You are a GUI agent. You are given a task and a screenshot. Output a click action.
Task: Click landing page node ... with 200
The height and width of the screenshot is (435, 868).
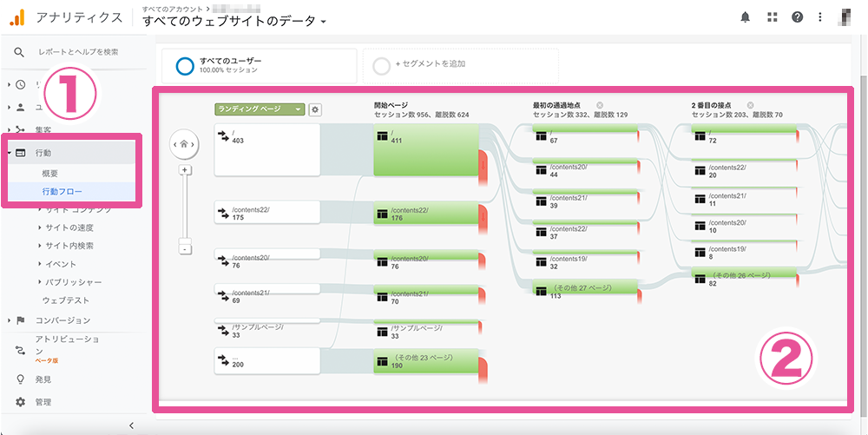[x=267, y=360]
